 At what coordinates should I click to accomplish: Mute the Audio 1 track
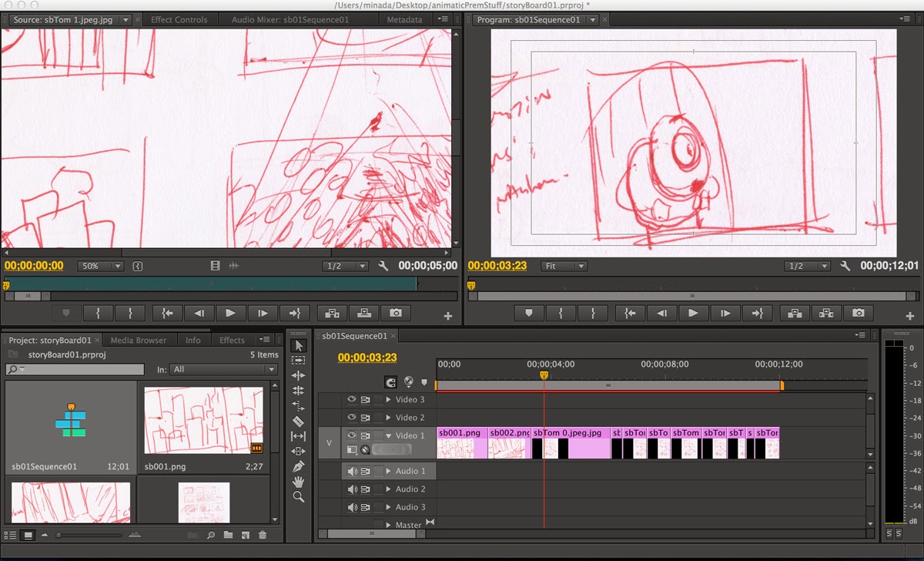click(353, 470)
